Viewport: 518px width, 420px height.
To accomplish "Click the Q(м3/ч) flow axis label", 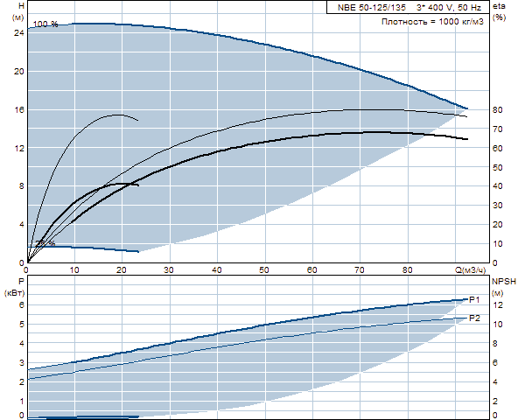I will (x=471, y=270).
